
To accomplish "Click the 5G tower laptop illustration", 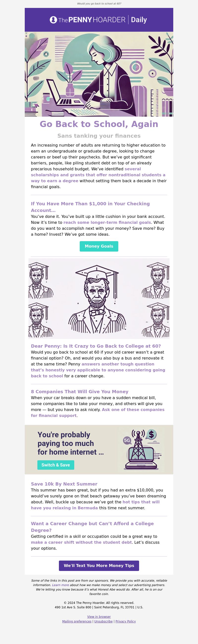I will tap(142, 449).
